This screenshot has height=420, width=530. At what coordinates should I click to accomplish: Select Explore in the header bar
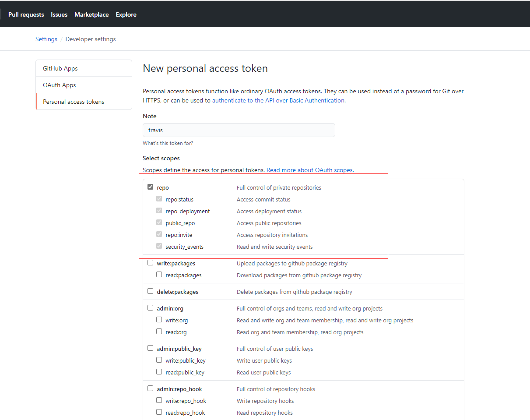click(x=126, y=14)
